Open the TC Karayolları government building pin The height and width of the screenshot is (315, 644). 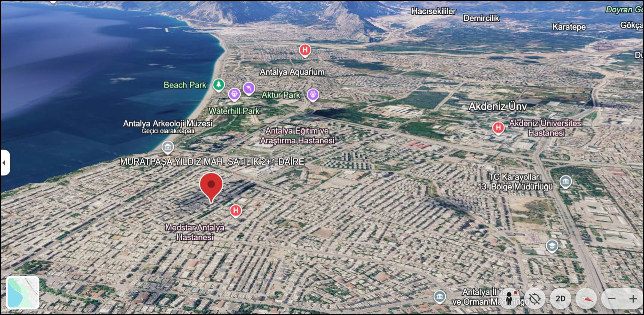[566, 182]
